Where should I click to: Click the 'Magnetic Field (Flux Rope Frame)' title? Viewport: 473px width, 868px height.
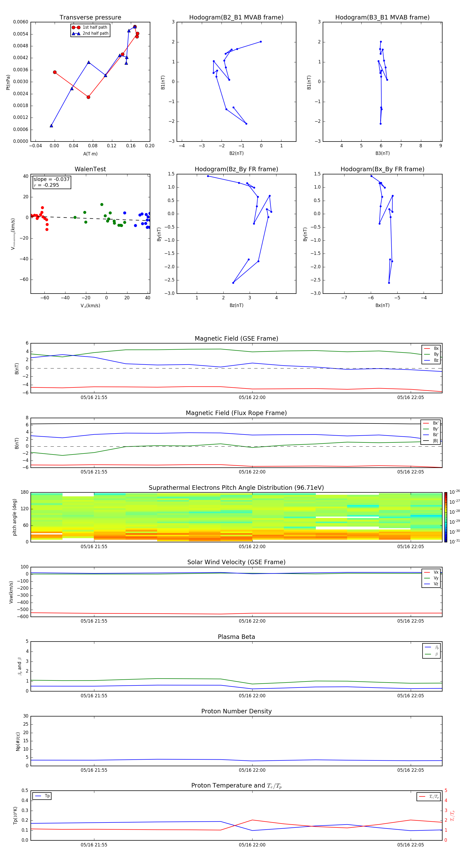point(236,413)
